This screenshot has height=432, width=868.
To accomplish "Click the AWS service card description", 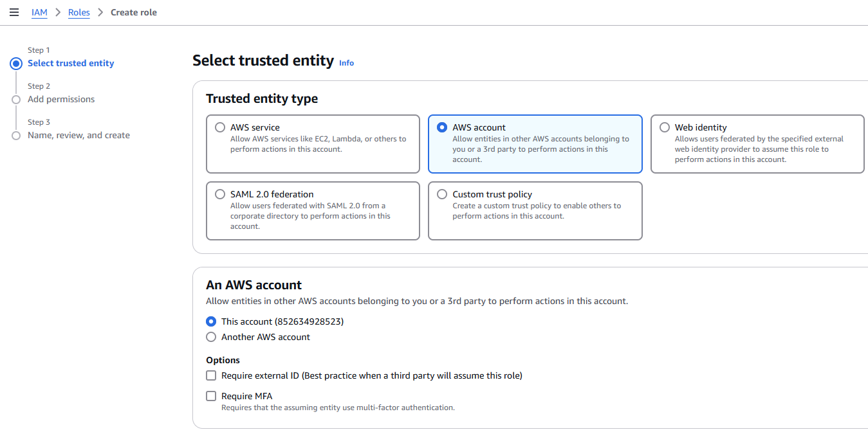I will point(319,144).
